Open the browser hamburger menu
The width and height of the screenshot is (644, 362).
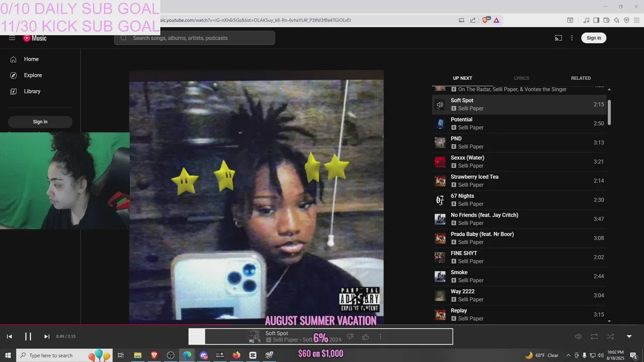tap(636, 20)
